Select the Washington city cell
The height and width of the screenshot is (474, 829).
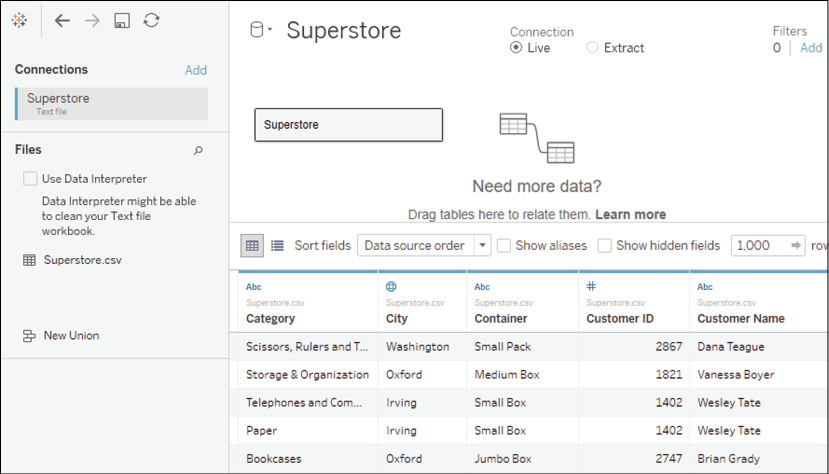point(422,347)
